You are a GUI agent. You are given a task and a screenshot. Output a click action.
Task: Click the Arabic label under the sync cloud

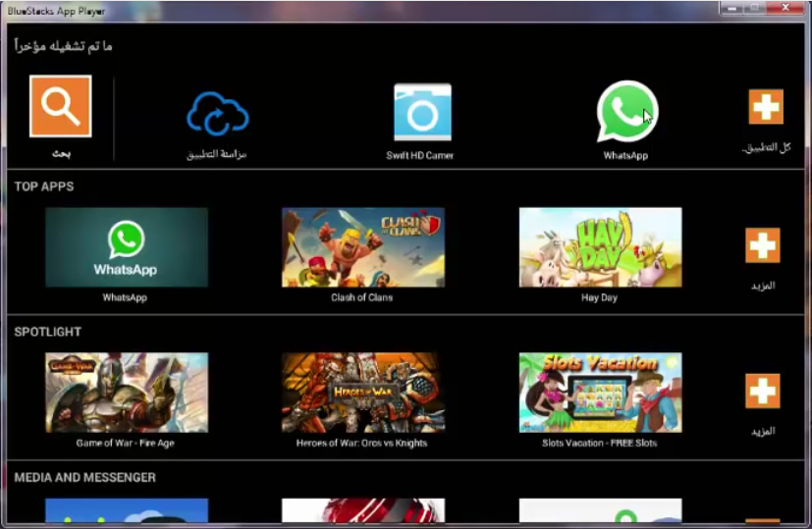tap(216, 154)
